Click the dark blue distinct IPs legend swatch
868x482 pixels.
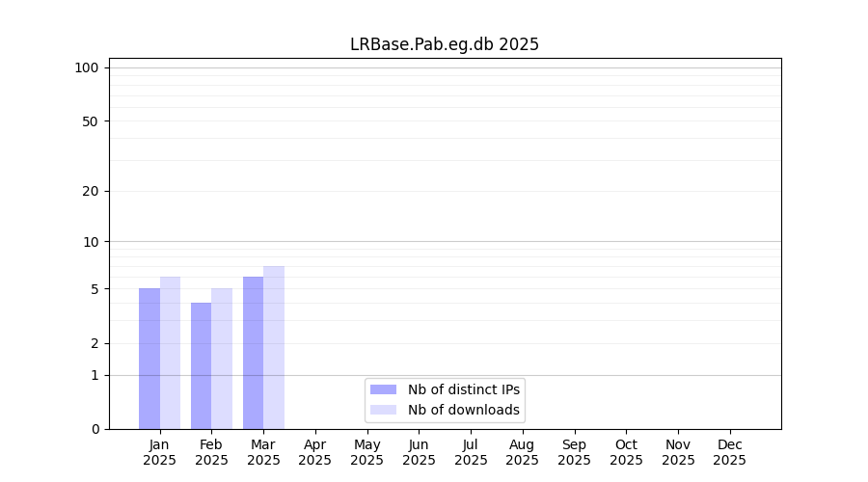click(x=383, y=389)
